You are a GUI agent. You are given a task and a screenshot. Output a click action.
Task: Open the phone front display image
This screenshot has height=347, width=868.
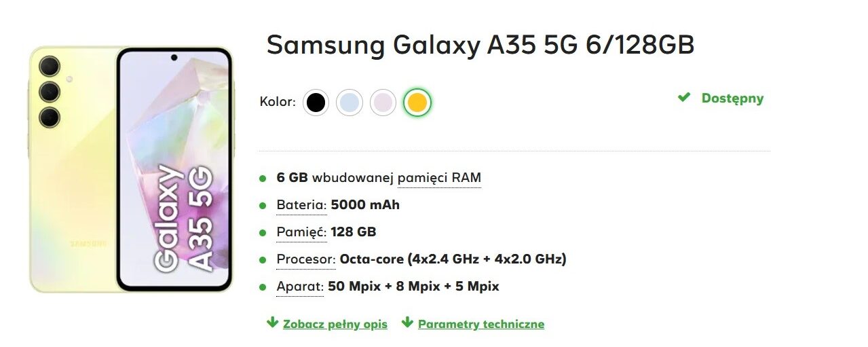pos(174,170)
